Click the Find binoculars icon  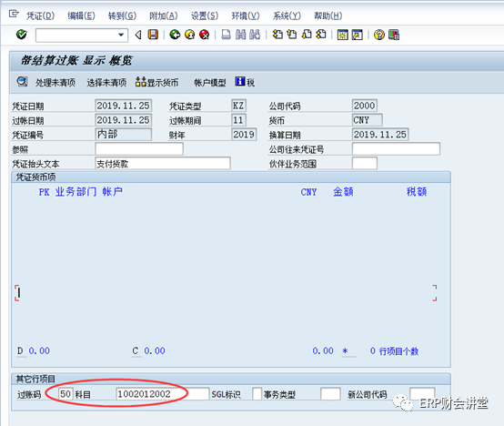click(240, 35)
